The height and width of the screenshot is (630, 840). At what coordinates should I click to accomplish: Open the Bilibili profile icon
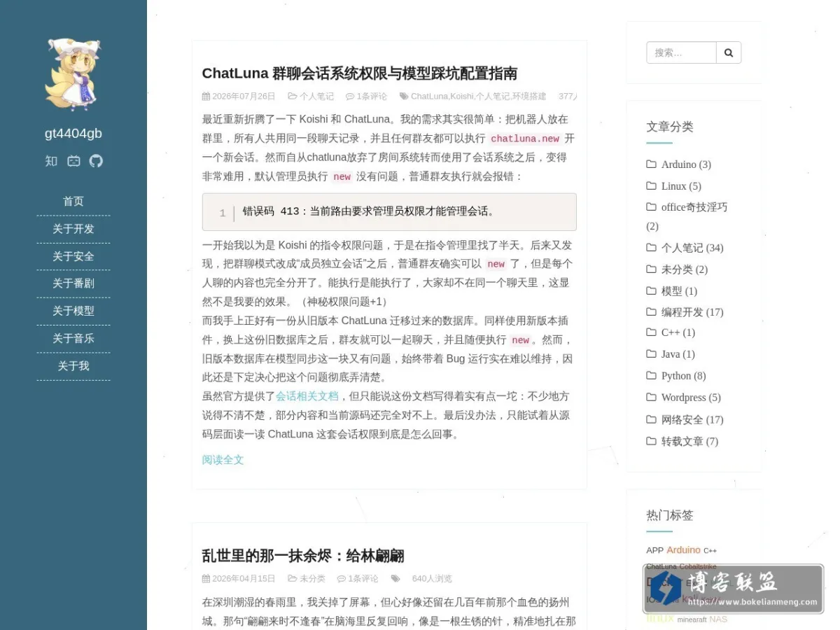point(73,161)
